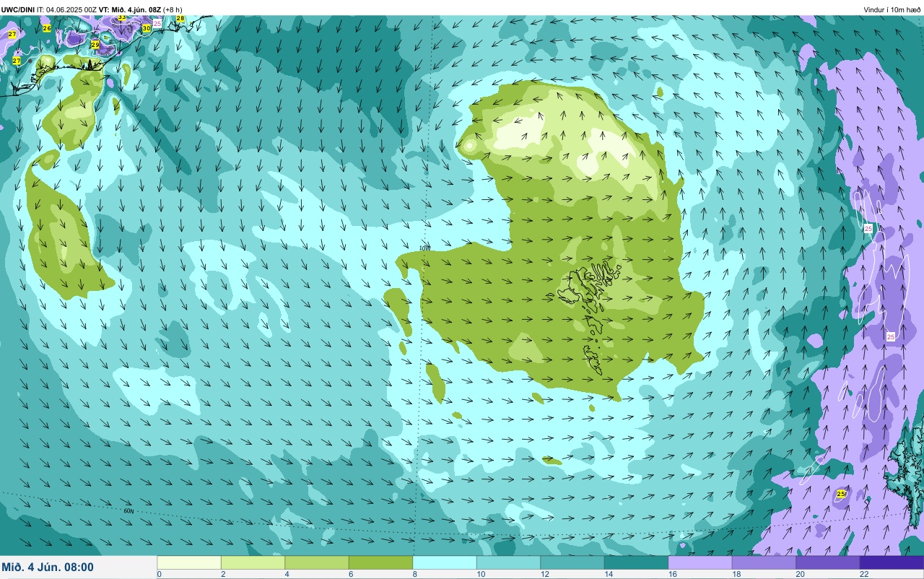The image size is (924, 579).
Task: Click the yellow '25' label on the map
Action: click(x=841, y=494)
